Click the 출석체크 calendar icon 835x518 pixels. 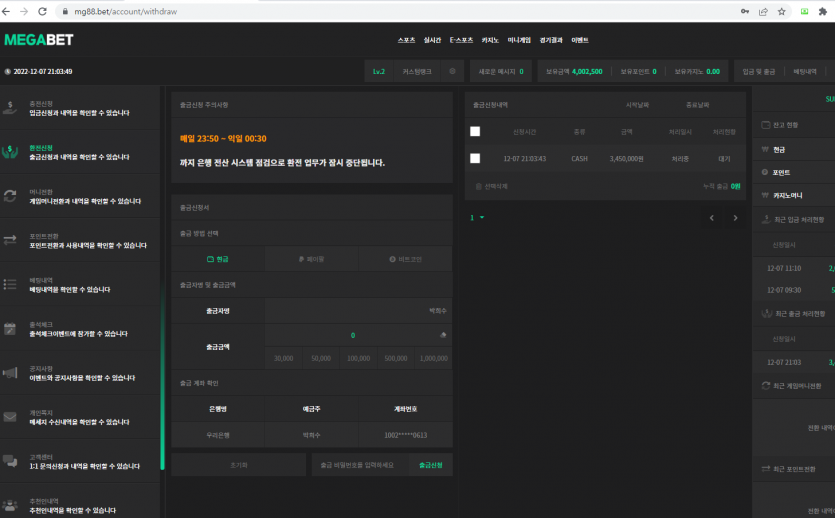[x=10, y=328]
